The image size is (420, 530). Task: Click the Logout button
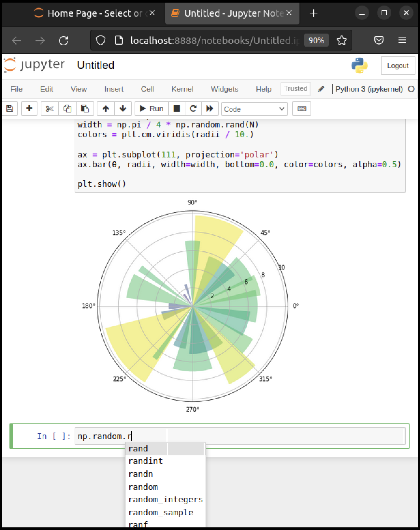click(x=398, y=66)
